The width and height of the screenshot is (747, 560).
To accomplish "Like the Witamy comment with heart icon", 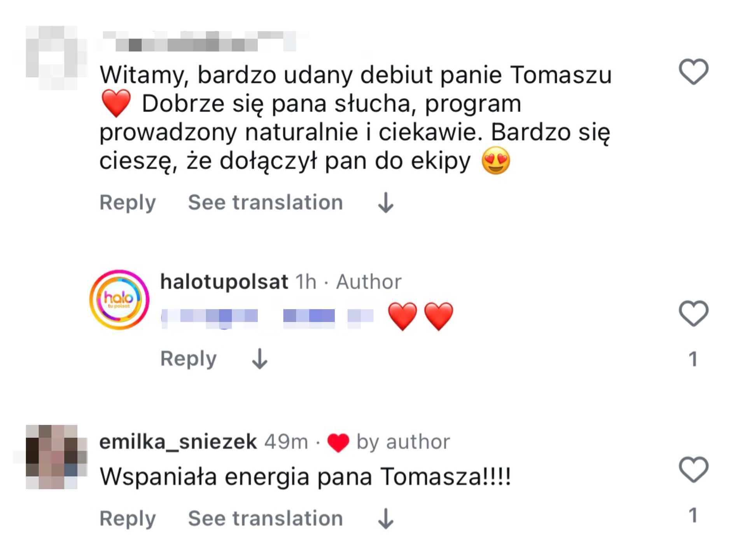I will pos(693,72).
